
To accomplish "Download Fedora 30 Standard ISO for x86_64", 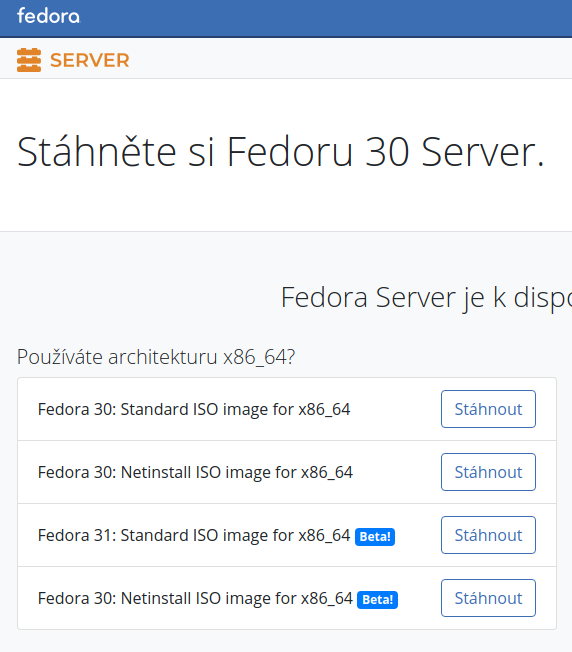I will (488, 409).
